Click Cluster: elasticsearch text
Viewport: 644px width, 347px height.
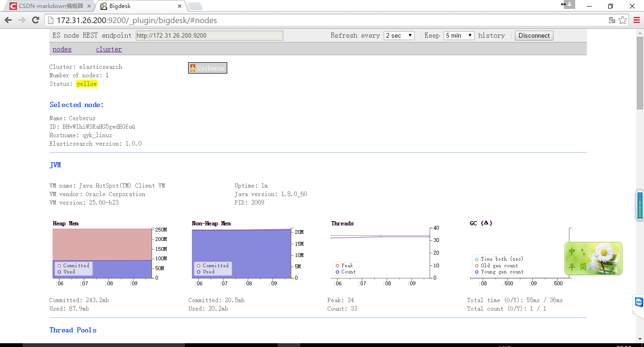coord(86,67)
